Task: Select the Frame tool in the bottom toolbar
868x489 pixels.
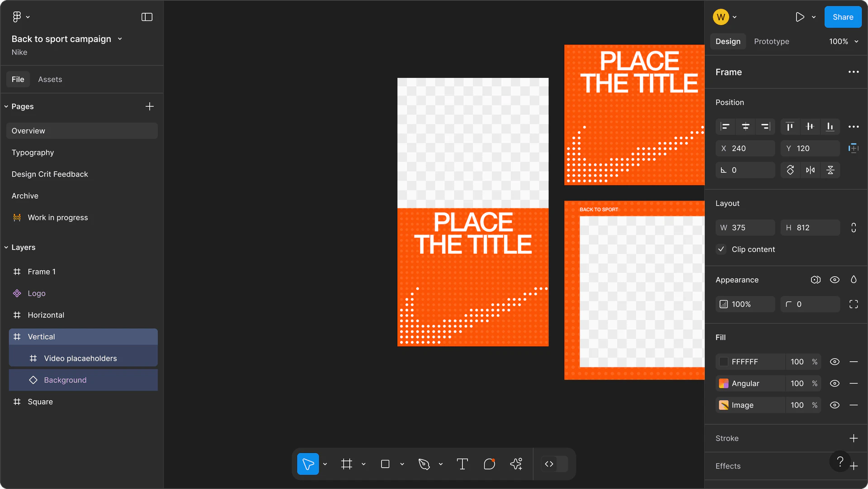Action: point(347,464)
